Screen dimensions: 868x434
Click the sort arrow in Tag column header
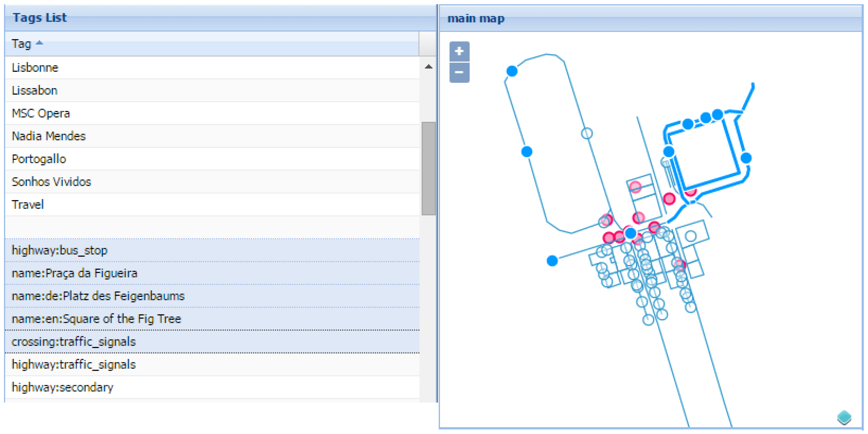pyautogui.click(x=39, y=43)
